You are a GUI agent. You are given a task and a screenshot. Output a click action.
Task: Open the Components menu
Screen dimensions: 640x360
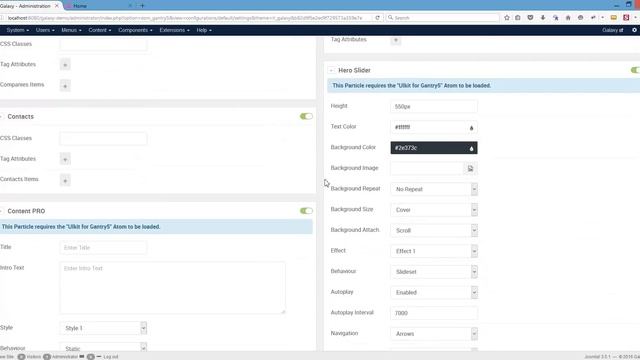point(135,30)
